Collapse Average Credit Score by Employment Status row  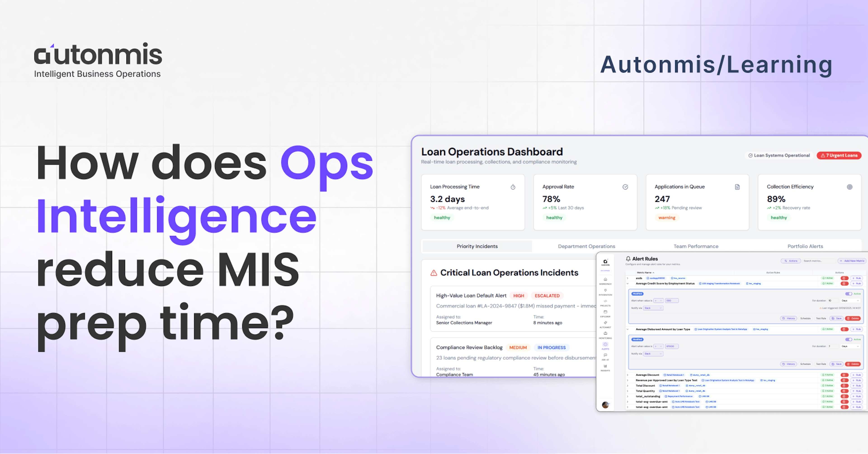pos(627,284)
